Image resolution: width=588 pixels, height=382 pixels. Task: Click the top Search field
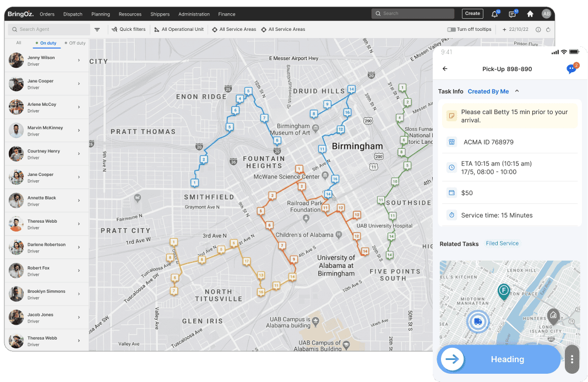(x=413, y=14)
